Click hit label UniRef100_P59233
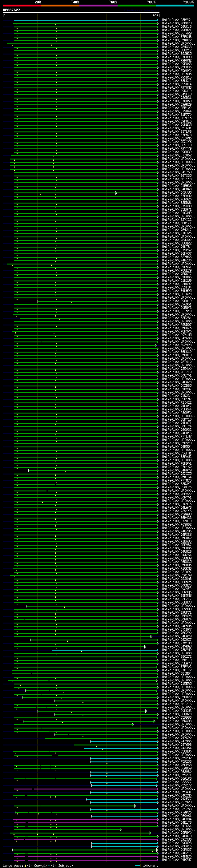The image size is (197, 868). (x=176, y=761)
